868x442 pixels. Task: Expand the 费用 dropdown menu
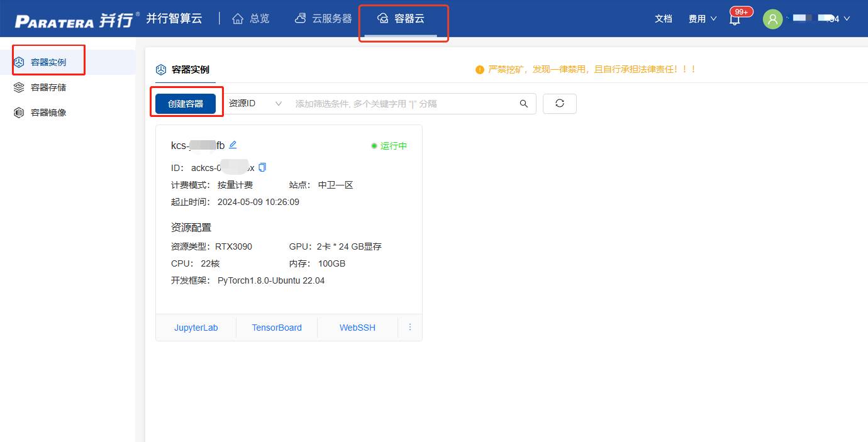click(x=703, y=19)
